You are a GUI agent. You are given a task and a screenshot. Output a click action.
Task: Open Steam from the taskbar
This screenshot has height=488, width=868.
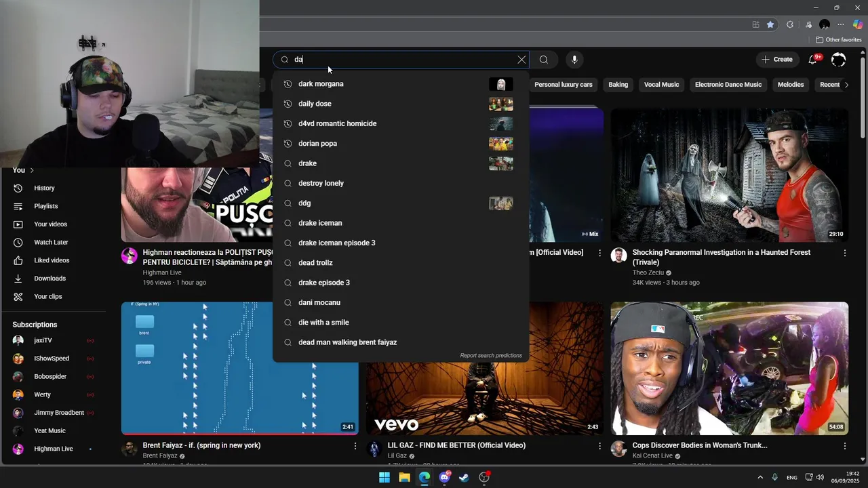(464, 477)
